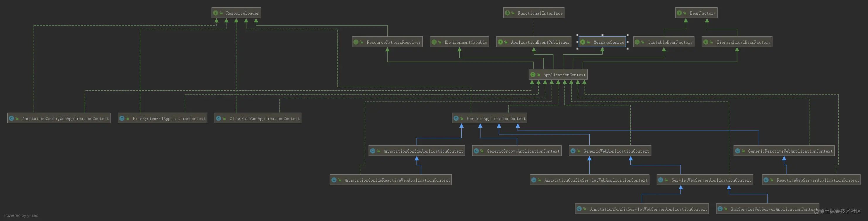The height and width of the screenshot is (221, 868).
Task: Click the interface icon on MessageSource
Action: (x=583, y=42)
